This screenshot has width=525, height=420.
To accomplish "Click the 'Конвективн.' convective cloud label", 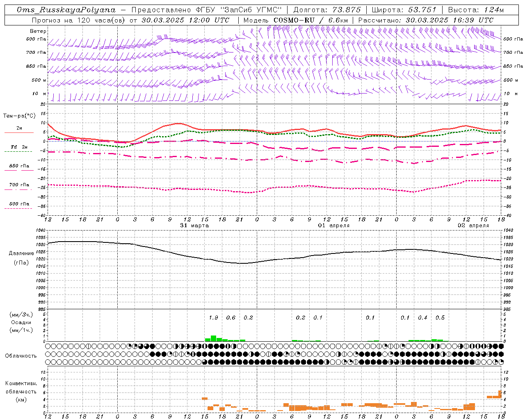I will [x=21, y=383].
